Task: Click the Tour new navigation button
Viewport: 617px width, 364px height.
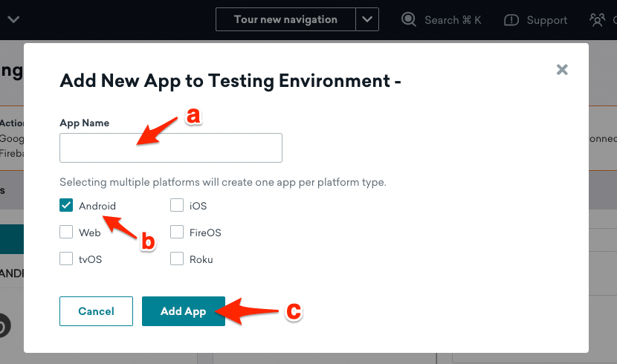Action: pos(285,19)
